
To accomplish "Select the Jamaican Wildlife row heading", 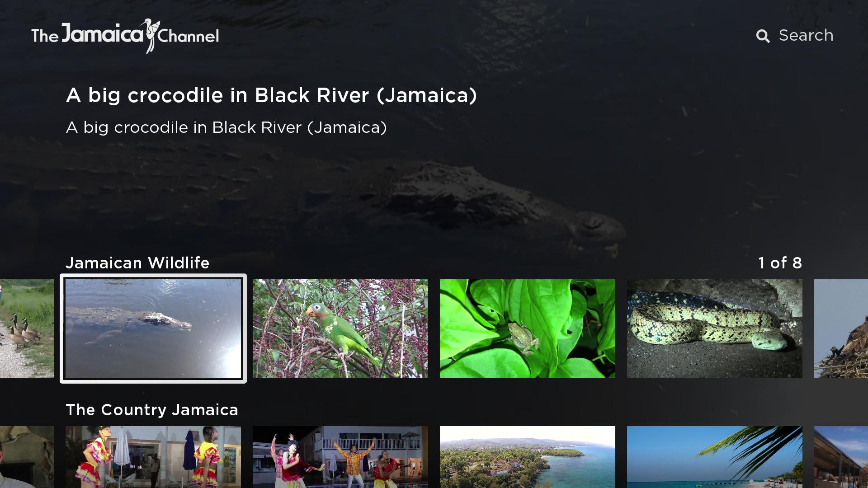I will (x=137, y=263).
